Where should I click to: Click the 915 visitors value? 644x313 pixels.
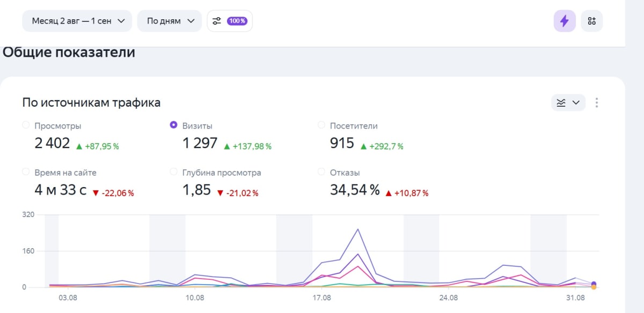point(342,143)
